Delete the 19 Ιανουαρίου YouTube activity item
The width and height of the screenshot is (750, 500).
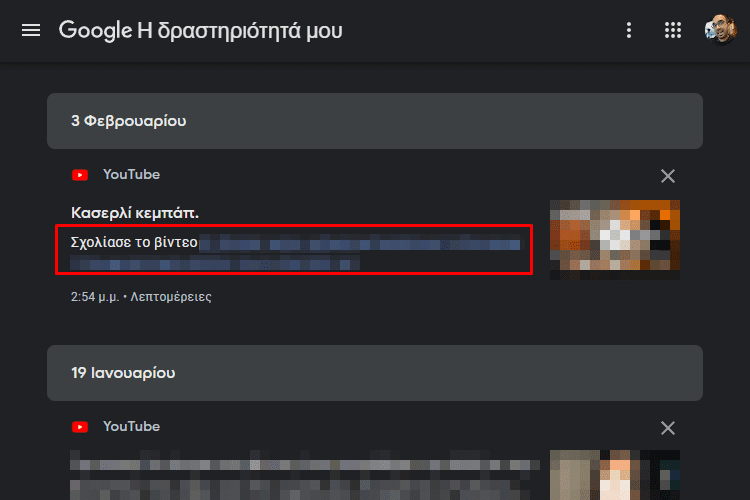tap(668, 428)
